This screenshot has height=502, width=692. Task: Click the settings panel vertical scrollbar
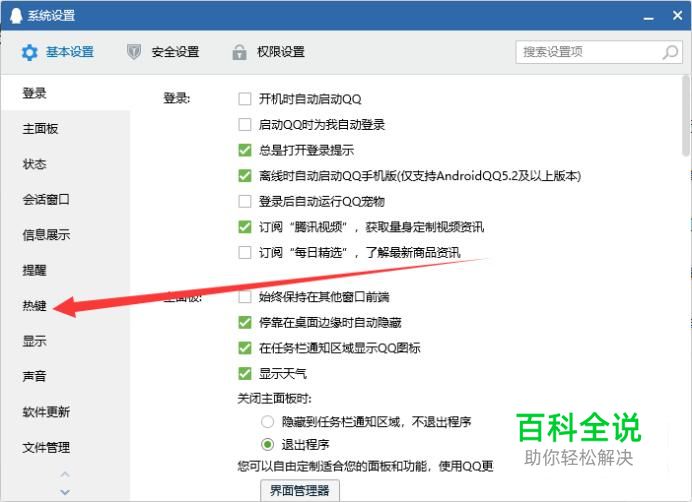coord(685,116)
